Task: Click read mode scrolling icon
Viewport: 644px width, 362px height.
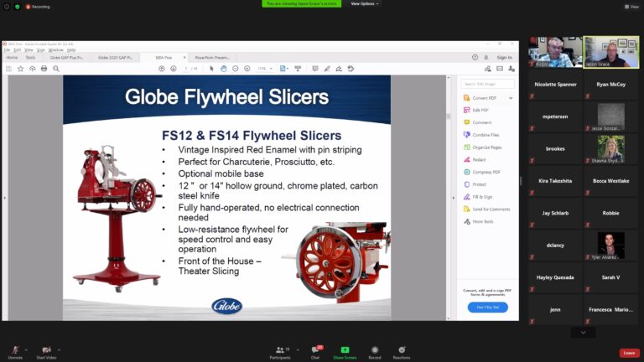Action: coord(299,69)
